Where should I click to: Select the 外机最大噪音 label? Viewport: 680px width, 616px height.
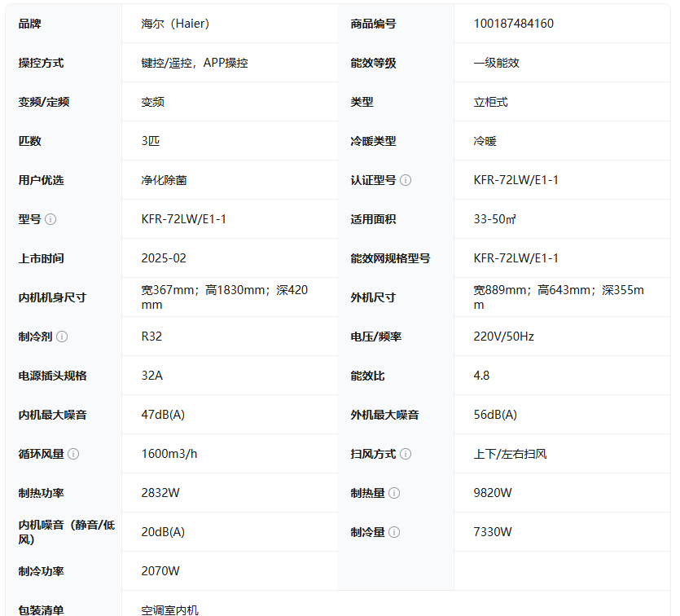click(x=384, y=415)
